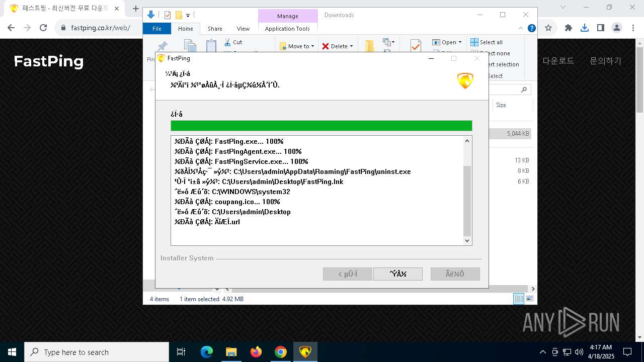Open Chrome tab search chevron

563,8
